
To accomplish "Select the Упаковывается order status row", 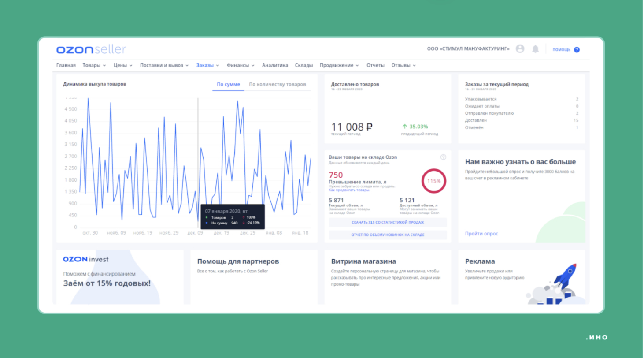I will tap(522, 99).
